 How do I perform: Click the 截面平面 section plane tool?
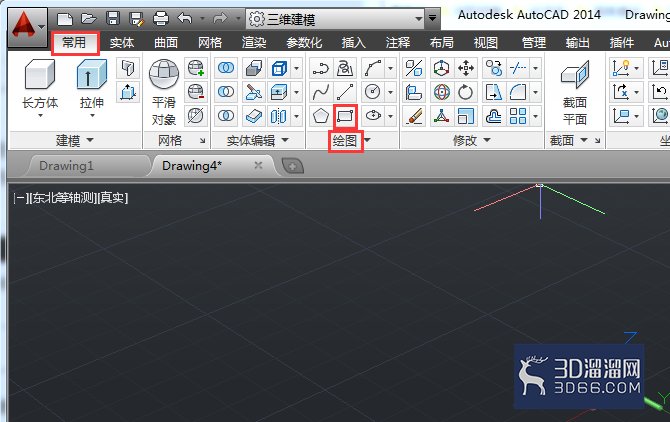pos(575,92)
